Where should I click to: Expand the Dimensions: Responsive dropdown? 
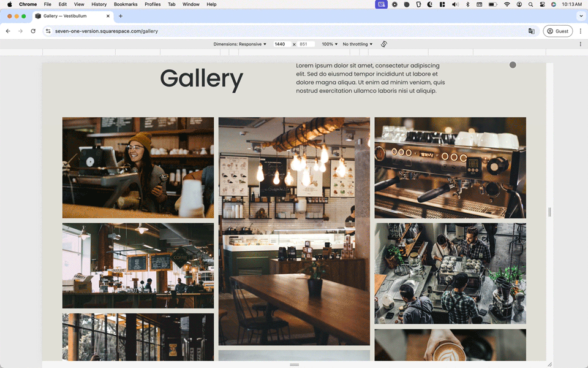coord(239,44)
